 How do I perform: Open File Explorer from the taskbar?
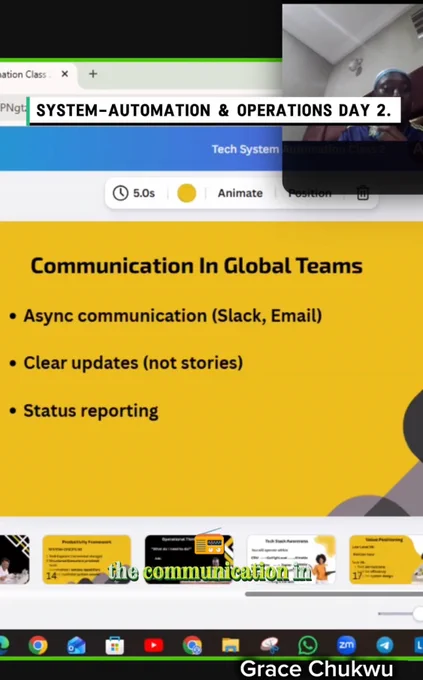230,645
